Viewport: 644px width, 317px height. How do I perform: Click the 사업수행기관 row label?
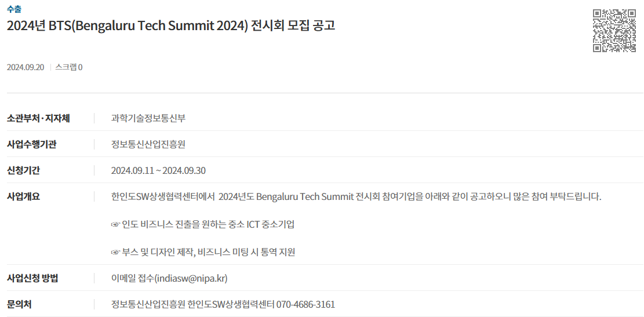[32, 144]
